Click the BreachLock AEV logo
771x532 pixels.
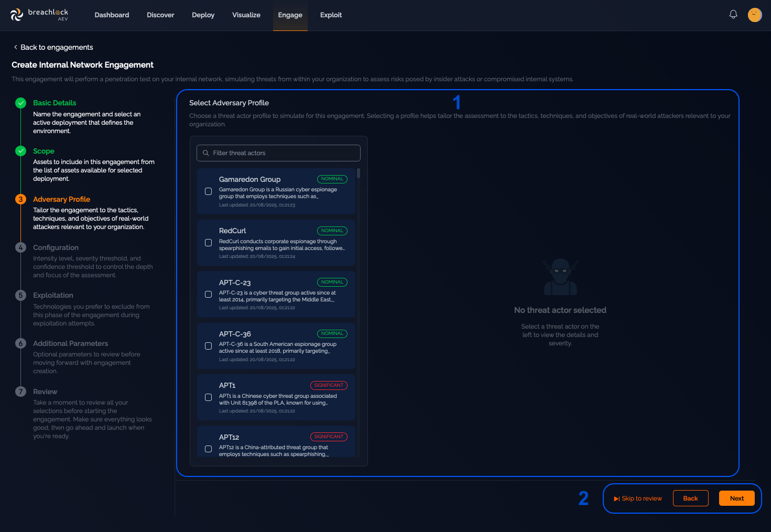[x=39, y=15]
